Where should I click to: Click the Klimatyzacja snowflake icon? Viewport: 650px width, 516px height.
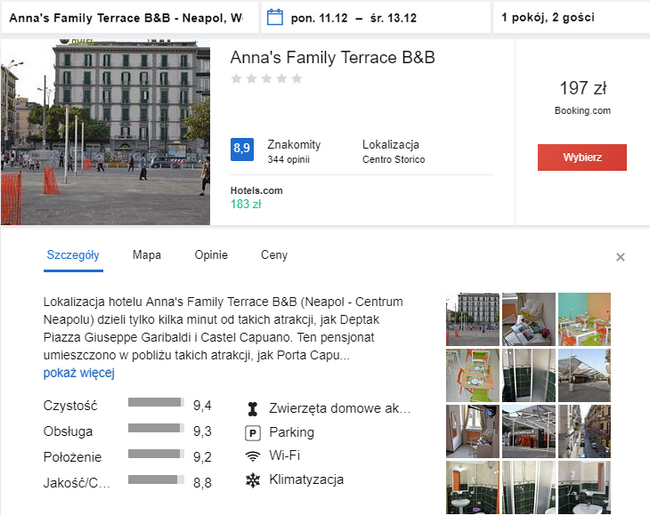252,480
